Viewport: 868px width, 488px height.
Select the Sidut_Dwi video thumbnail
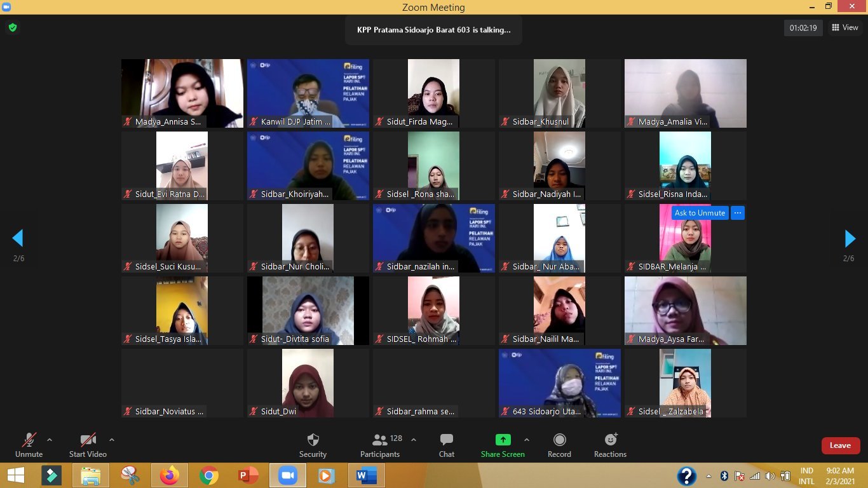pyautogui.click(x=308, y=381)
